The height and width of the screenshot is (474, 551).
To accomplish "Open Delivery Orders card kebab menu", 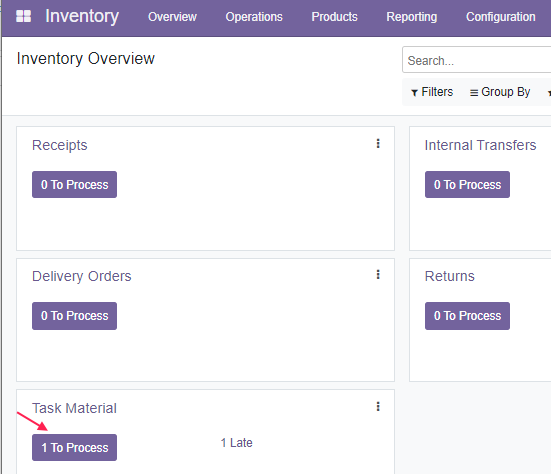I will (x=378, y=274).
